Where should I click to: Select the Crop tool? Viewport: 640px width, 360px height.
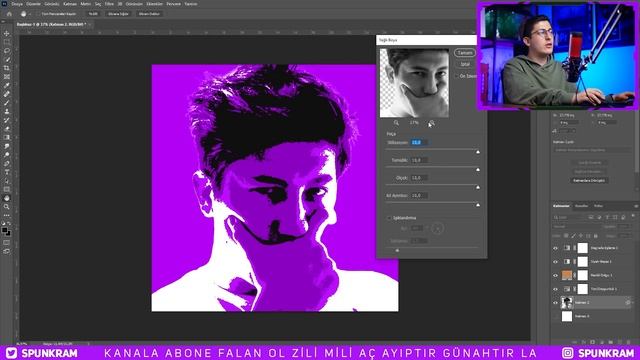[7, 68]
